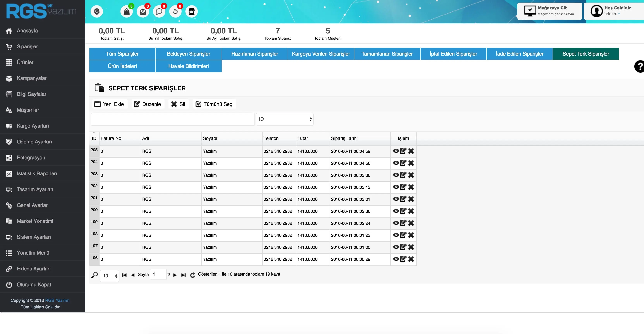Click the storefront icon in top bar
The height and width of the screenshot is (334, 644).
(x=191, y=11)
